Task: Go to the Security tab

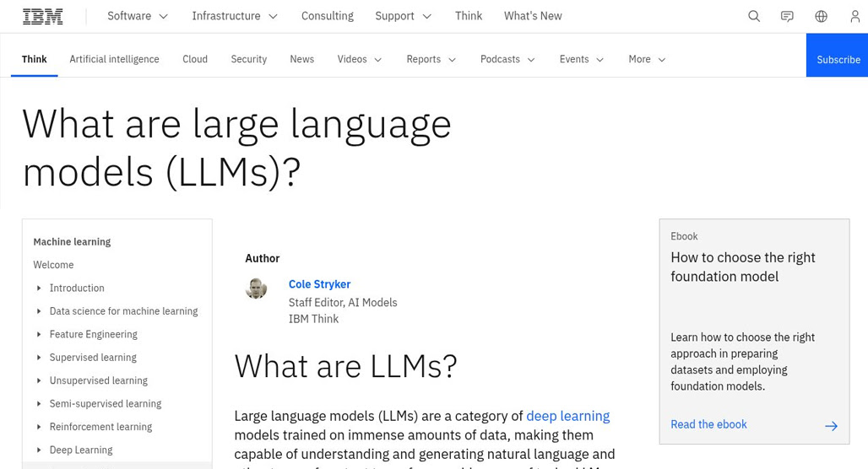Action: pos(248,59)
